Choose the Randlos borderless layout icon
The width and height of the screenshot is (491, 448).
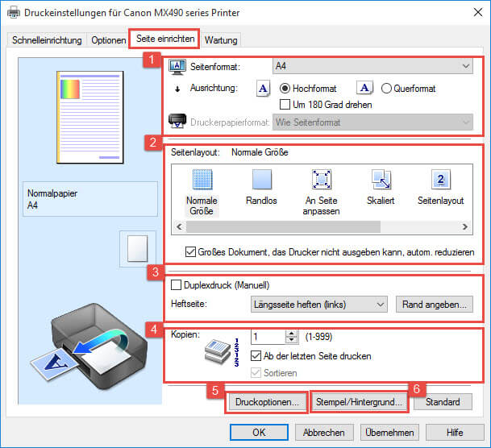click(x=262, y=180)
